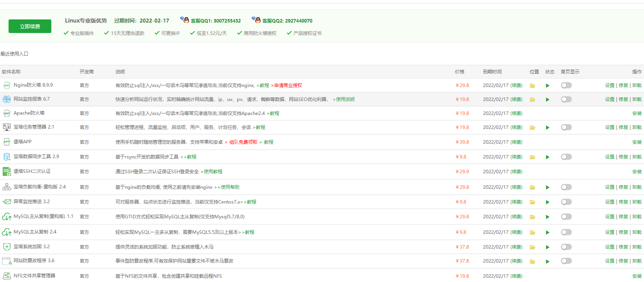This screenshot has width=644, height=282.
Task: Click the play status icon for 宝塔数据同步工具
Action: 548,157
